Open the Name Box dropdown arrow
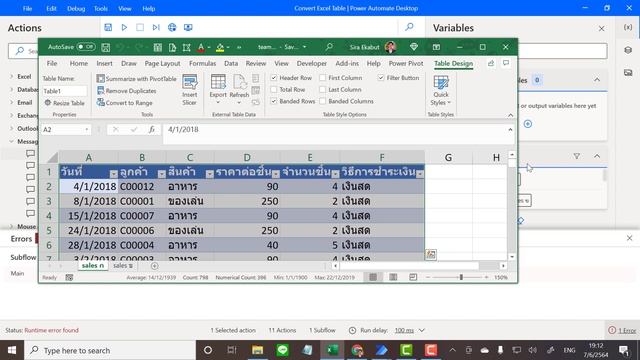The width and height of the screenshot is (640, 360). click(x=87, y=130)
